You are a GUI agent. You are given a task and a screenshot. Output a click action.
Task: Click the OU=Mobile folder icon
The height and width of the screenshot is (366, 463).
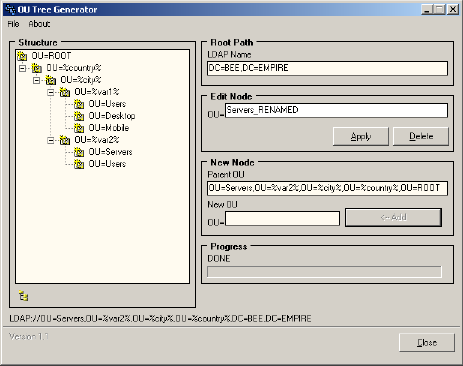[x=79, y=128]
